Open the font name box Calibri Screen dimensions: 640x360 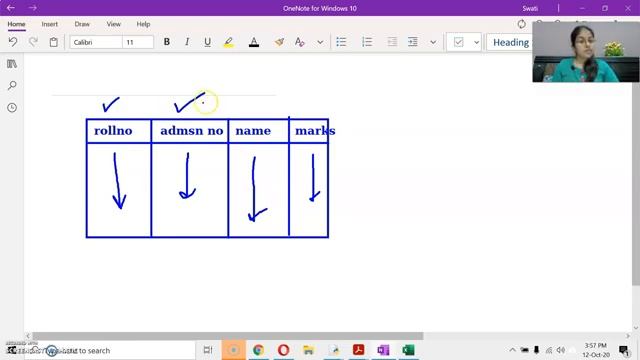pos(96,42)
